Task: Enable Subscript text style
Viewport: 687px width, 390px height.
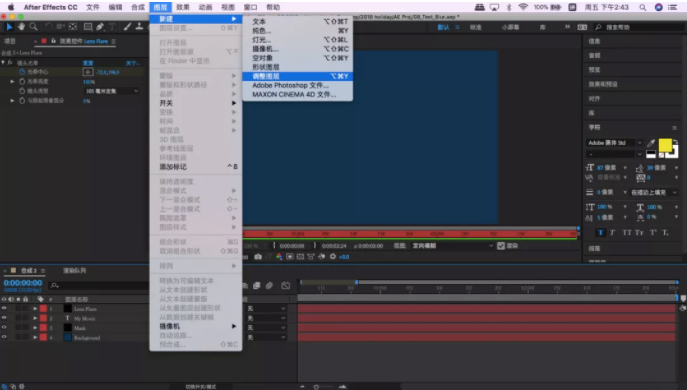Action: coord(665,233)
